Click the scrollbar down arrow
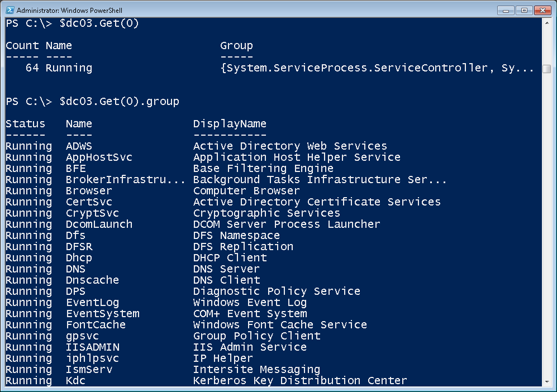Image resolution: width=557 pixels, height=392 pixels. point(546,381)
